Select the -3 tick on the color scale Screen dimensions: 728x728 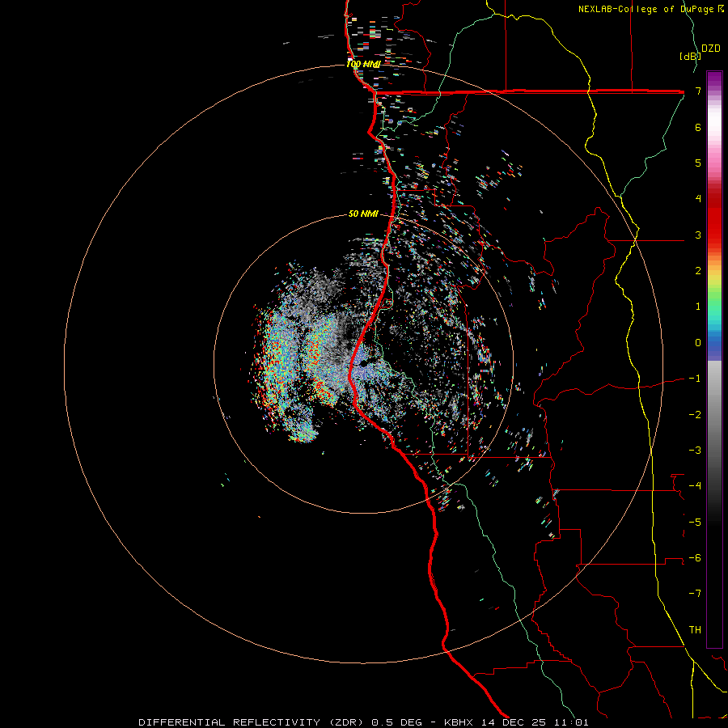point(695,451)
